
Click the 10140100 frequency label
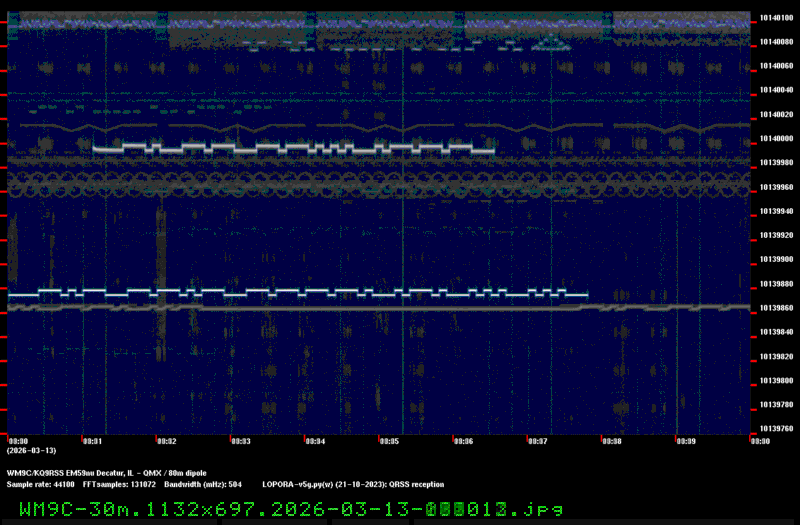(776, 18)
